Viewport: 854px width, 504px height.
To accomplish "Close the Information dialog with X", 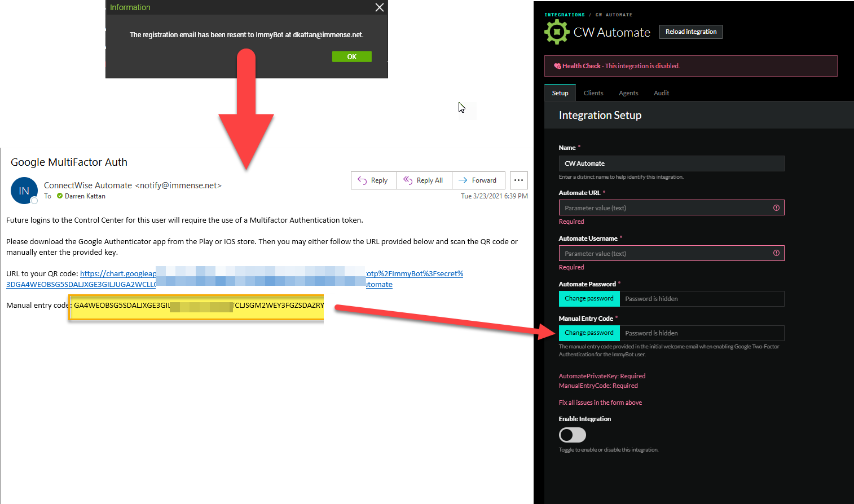I will pyautogui.click(x=380, y=7).
